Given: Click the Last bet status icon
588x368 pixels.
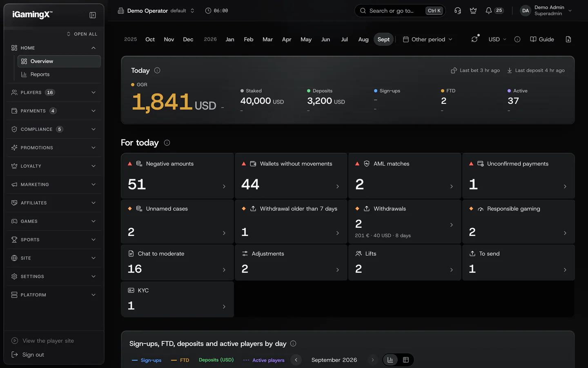Looking at the screenshot, I should tap(454, 70).
